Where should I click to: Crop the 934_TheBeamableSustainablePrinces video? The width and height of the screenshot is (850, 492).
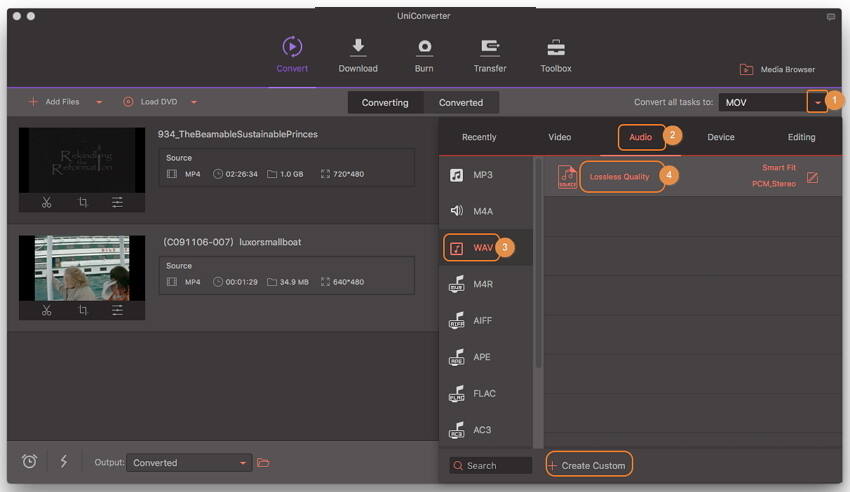point(82,203)
